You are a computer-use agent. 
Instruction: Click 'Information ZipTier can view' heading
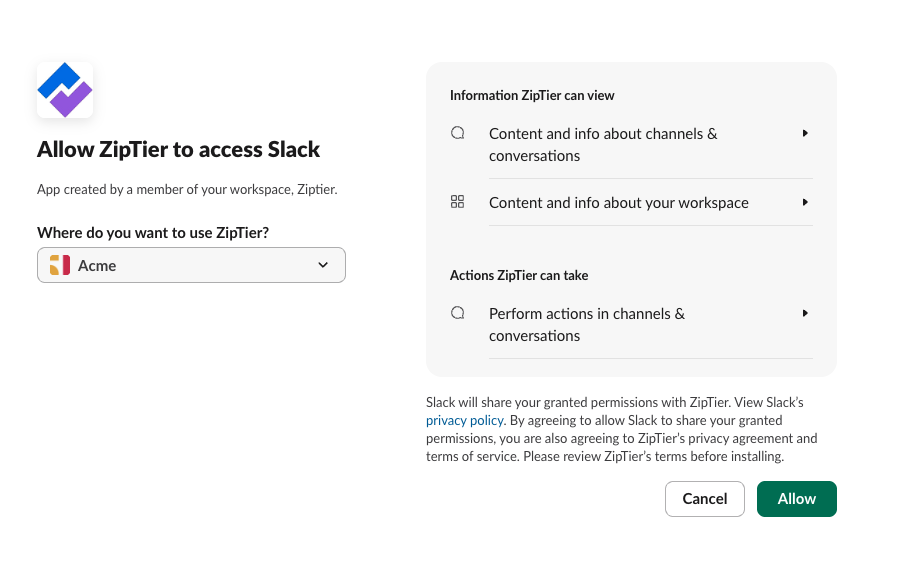[x=532, y=96]
